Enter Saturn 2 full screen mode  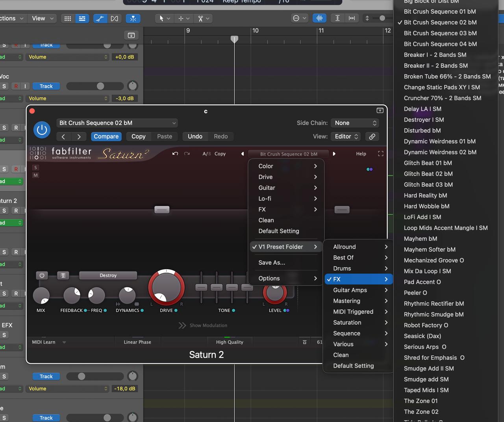(381, 154)
